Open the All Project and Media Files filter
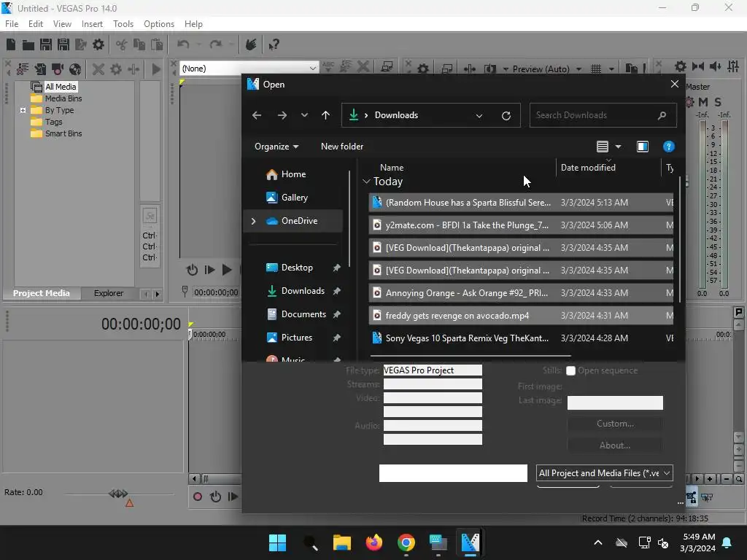The image size is (747, 560). tap(605, 472)
